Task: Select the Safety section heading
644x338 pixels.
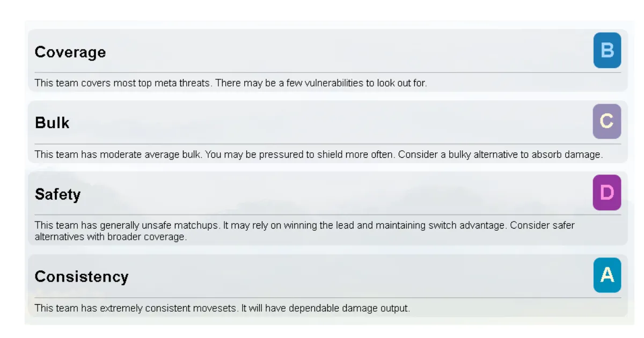Action: click(x=57, y=194)
